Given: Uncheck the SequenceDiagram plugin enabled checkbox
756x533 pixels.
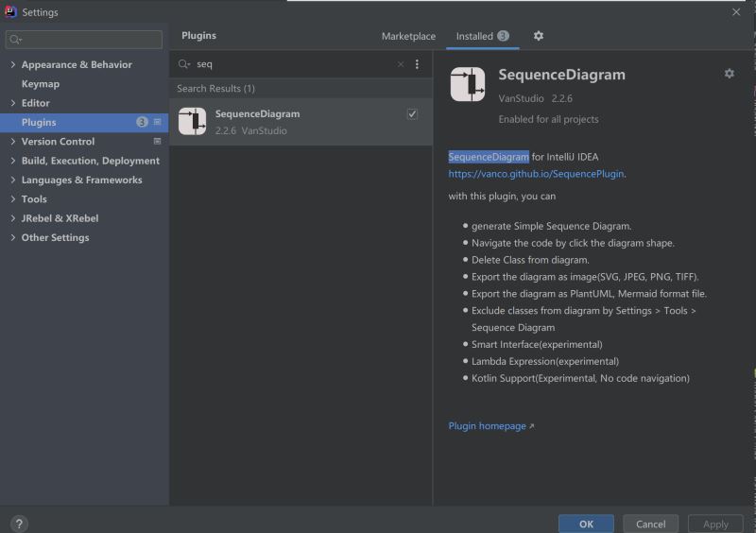Looking at the screenshot, I should click(412, 114).
